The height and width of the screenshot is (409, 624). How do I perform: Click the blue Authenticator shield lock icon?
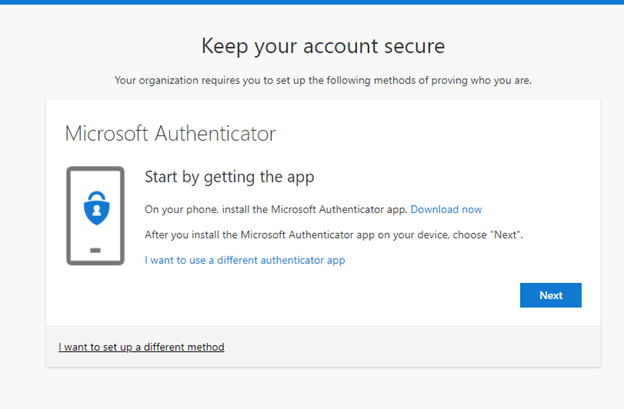(96, 208)
